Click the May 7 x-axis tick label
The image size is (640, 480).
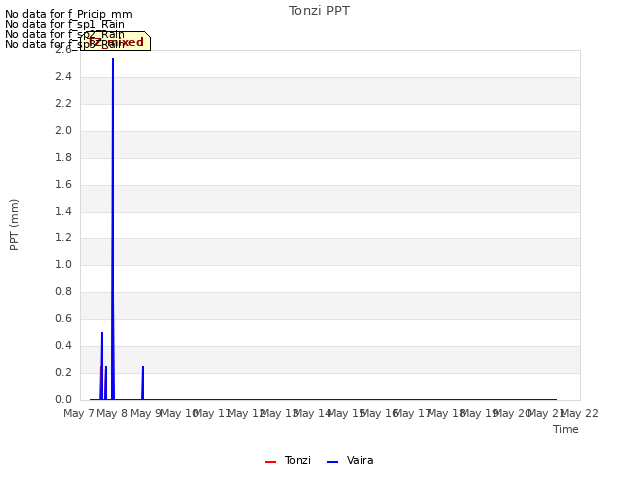tap(79, 413)
